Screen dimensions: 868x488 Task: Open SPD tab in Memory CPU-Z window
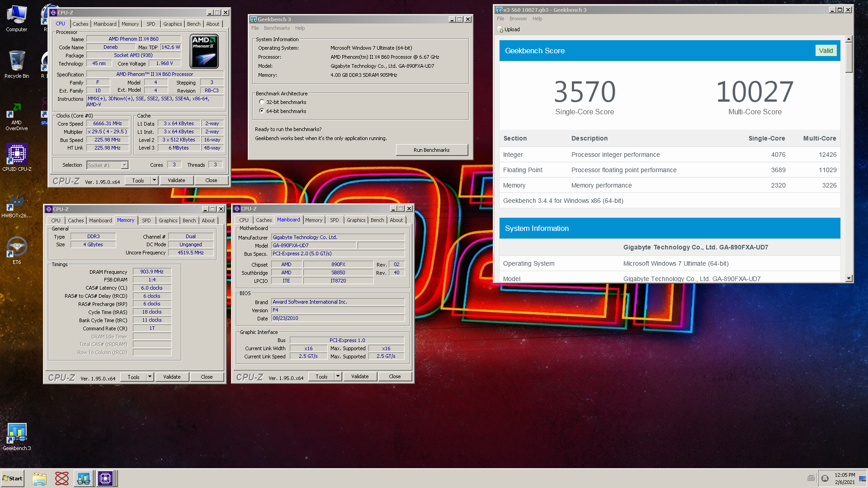point(146,221)
